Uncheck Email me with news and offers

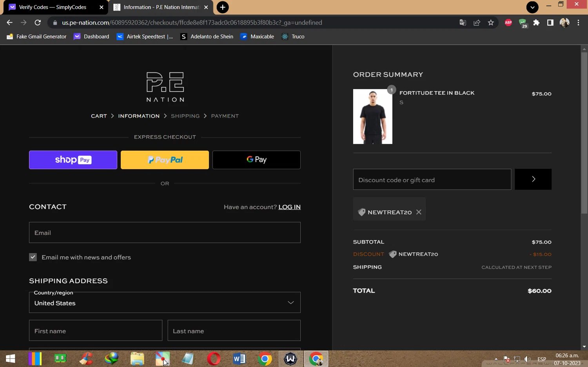point(33,257)
